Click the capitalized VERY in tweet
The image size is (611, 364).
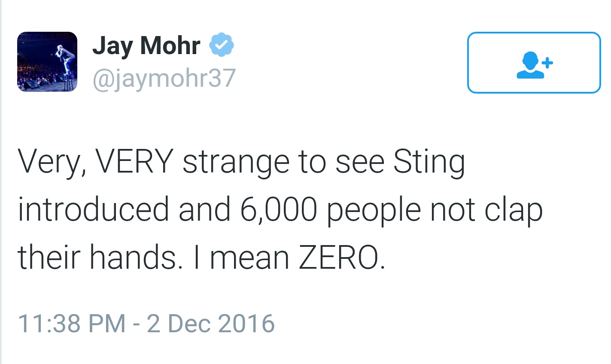click(134, 162)
